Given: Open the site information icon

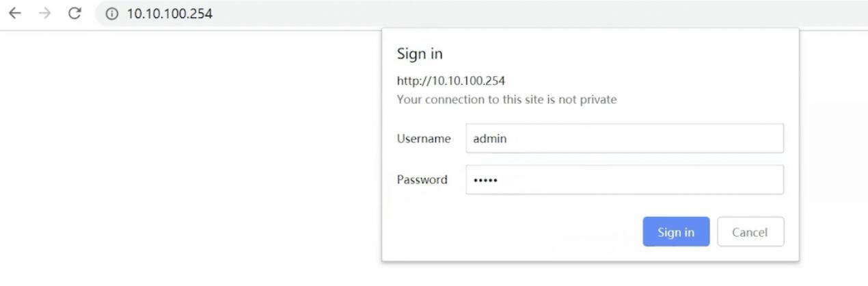Looking at the screenshot, I should 112,14.
